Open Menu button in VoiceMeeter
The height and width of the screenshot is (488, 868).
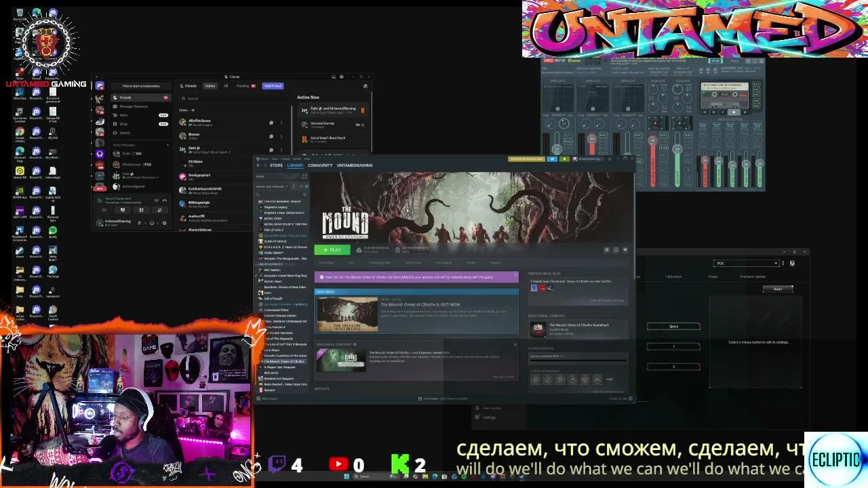point(734,61)
